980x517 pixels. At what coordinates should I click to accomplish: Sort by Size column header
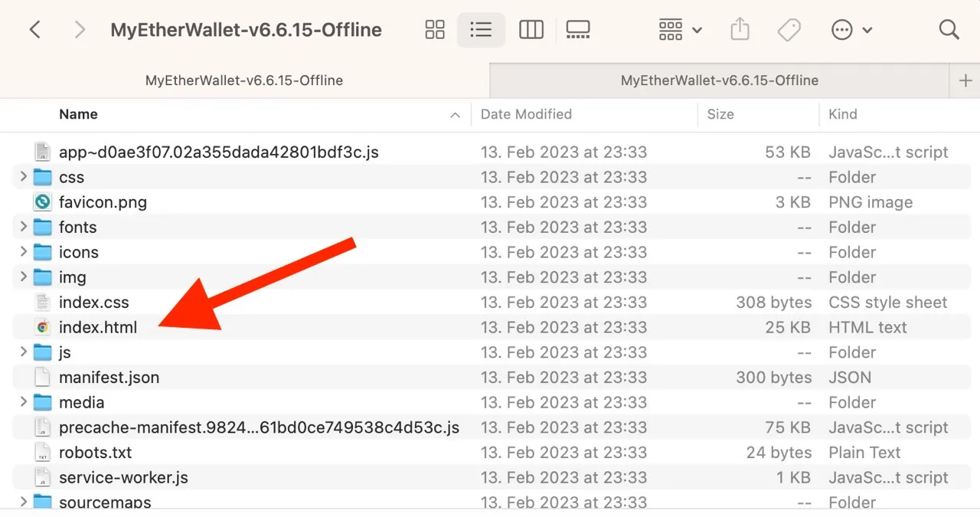pos(720,114)
